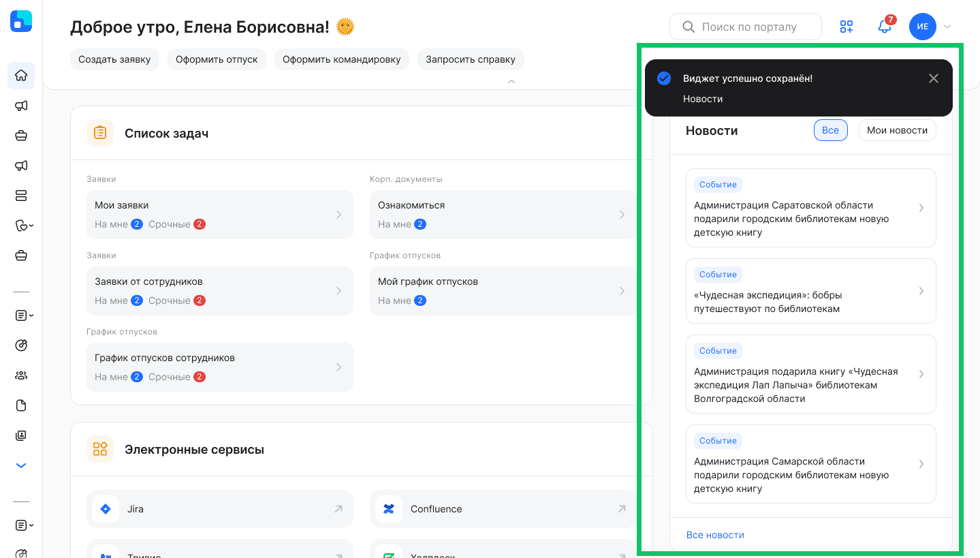Open the services briefcase icon in sidebar
This screenshot has height=558, width=980.
coord(21,136)
